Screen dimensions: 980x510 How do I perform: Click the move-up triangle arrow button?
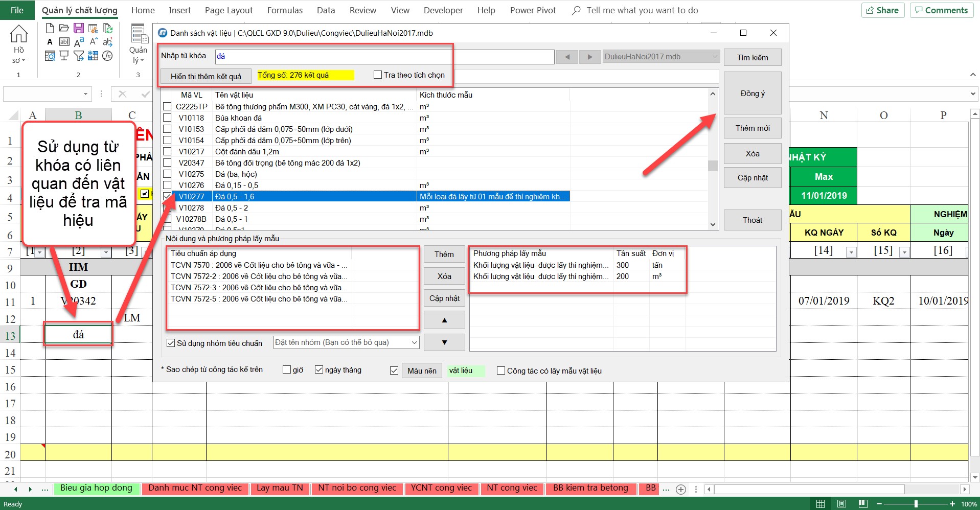coord(444,320)
